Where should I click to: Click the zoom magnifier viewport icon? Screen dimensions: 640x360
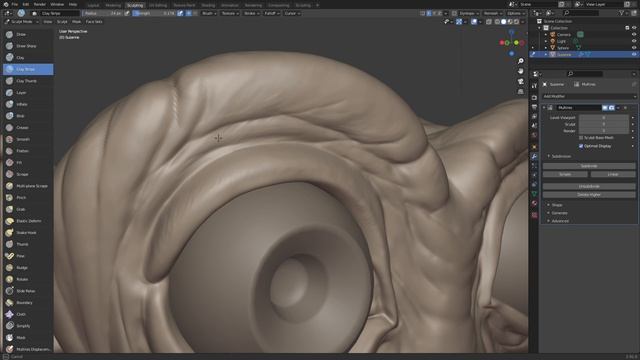click(x=520, y=61)
